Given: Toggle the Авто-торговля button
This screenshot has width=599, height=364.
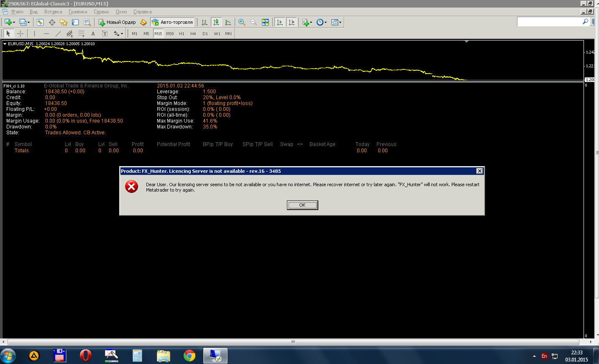Looking at the screenshot, I should pyautogui.click(x=172, y=22).
